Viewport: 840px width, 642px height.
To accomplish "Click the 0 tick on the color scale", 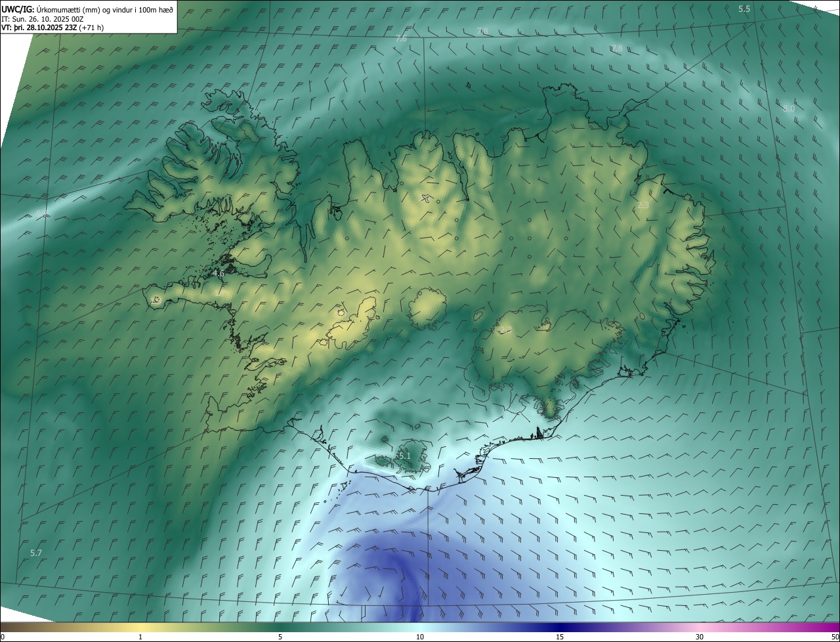I will [3, 637].
